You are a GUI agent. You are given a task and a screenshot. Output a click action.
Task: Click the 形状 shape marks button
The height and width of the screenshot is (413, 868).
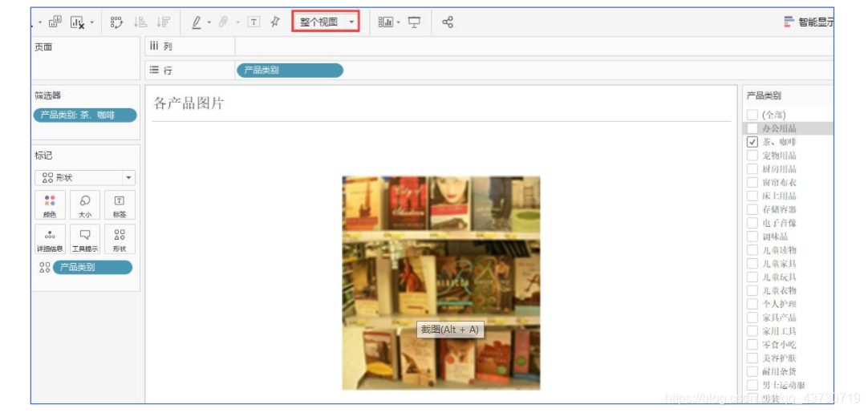click(120, 239)
